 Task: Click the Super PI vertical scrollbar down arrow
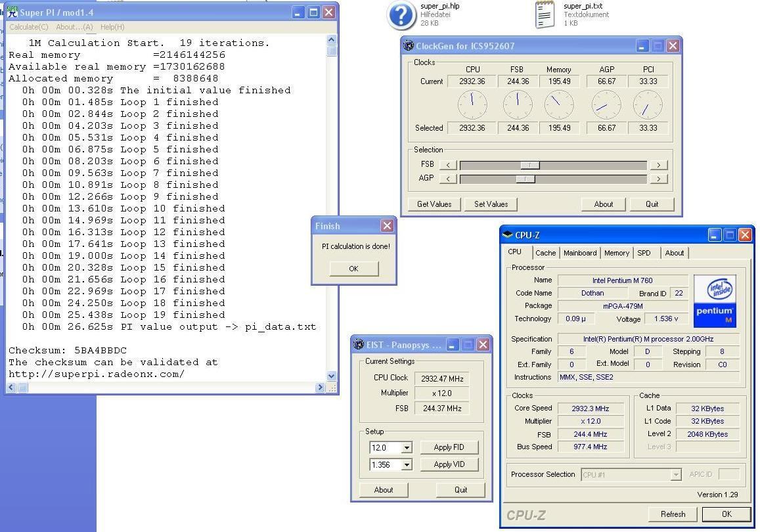pyautogui.click(x=332, y=376)
